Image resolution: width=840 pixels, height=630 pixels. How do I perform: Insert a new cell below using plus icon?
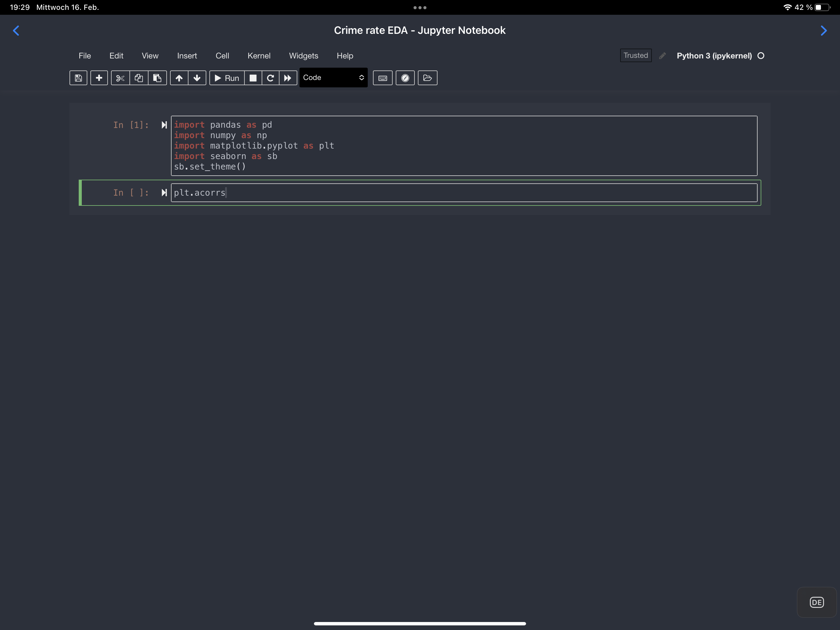tap(99, 78)
